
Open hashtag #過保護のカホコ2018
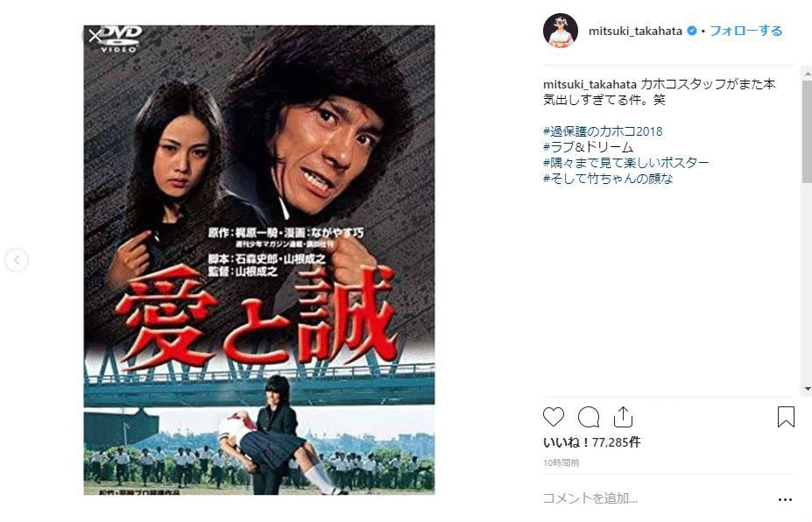point(603,131)
